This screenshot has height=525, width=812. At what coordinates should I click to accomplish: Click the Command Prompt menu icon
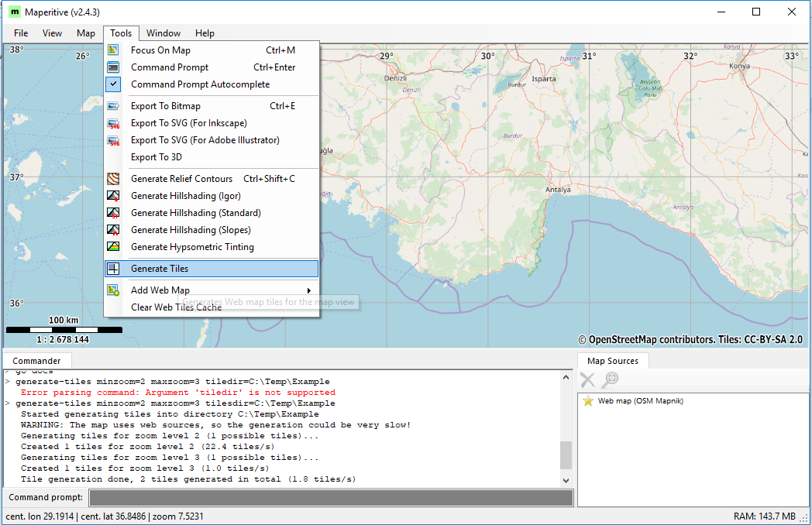[x=114, y=67]
